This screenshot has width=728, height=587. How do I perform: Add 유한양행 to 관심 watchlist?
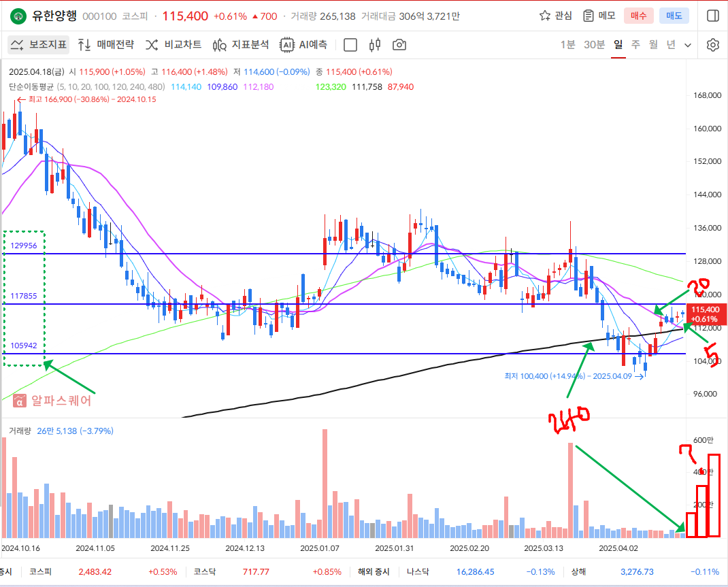point(556,16)
